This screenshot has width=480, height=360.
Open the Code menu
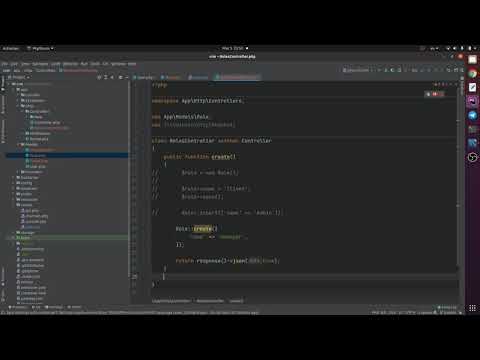55,64
